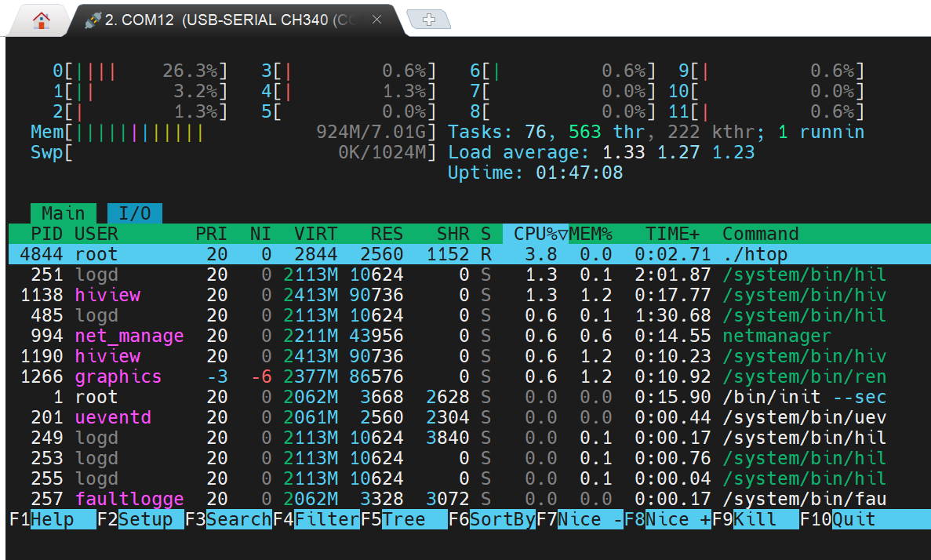931x560 pixels.
Task: Sort by SHR column header
Action: click(x=453, y=234)
